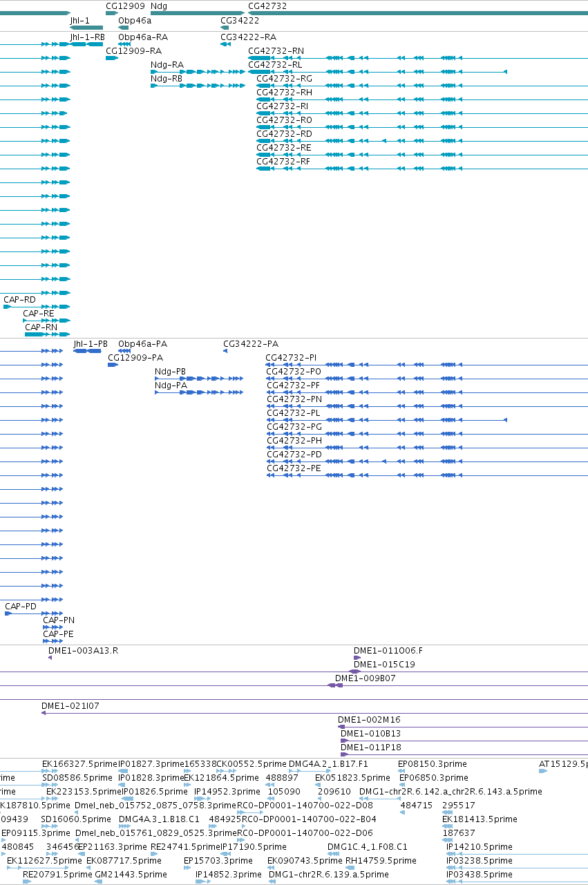Select polypeptide CAP-PE
Viewport: 588px width, 885px height.
[58, 634]
